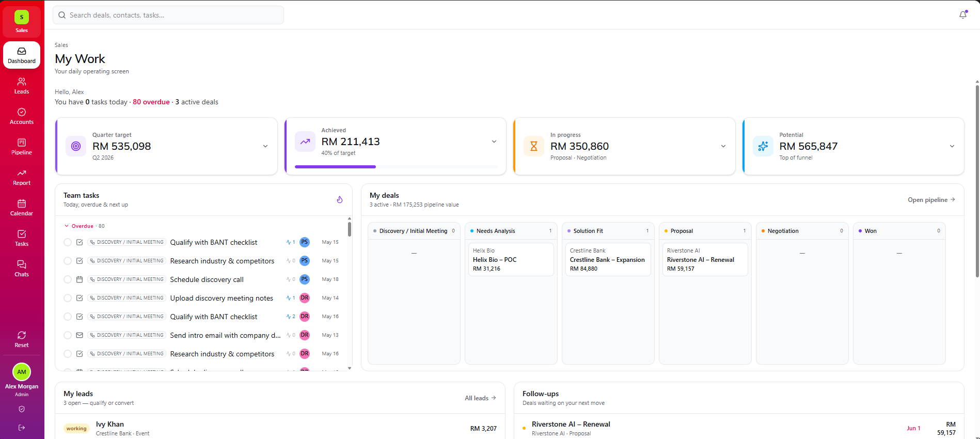The height and width of the screenshot is (439, 980).
Task: Click the DISCOVERY / INITIAL MEETING tag on Schedule discovery call
Action: point(127,279)
